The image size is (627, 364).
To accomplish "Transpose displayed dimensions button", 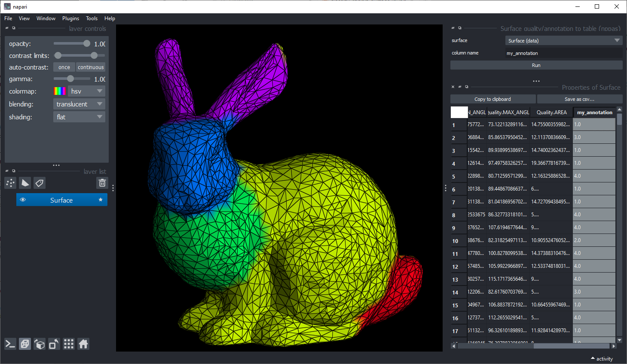I will (x=54, y=344).
